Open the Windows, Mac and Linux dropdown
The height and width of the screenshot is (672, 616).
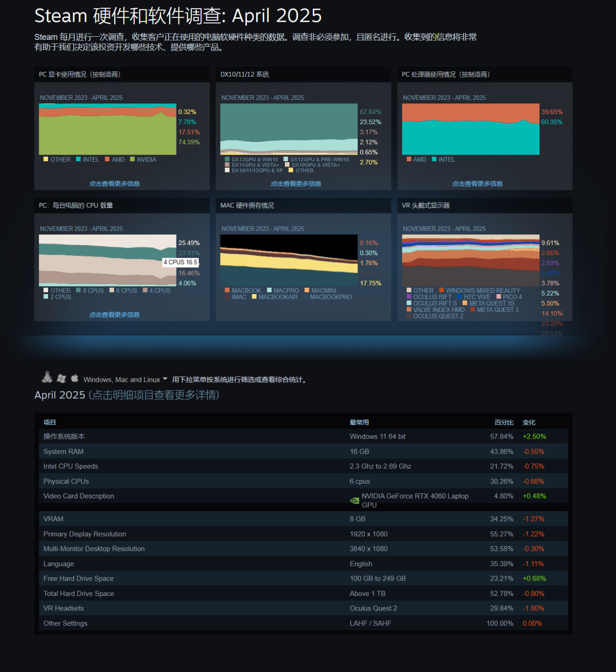125,380
